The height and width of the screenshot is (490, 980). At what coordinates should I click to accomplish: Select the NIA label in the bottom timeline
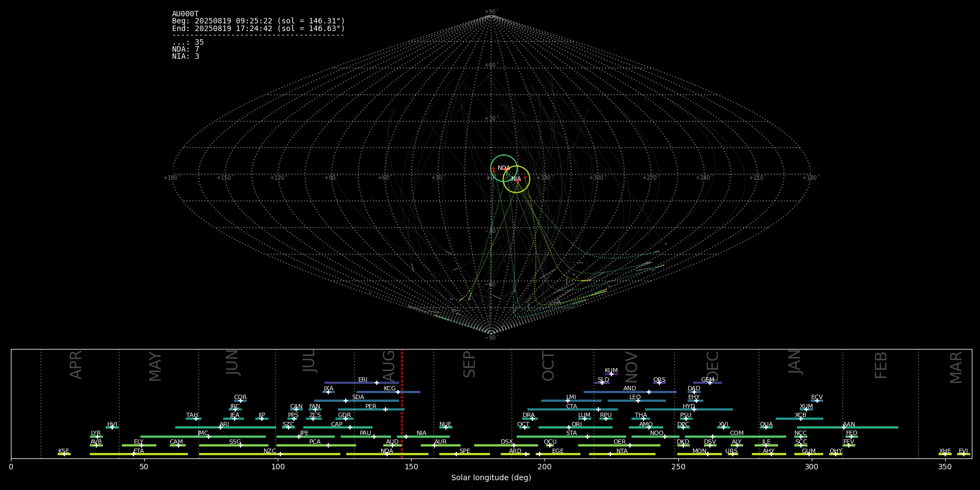point(421,433)
